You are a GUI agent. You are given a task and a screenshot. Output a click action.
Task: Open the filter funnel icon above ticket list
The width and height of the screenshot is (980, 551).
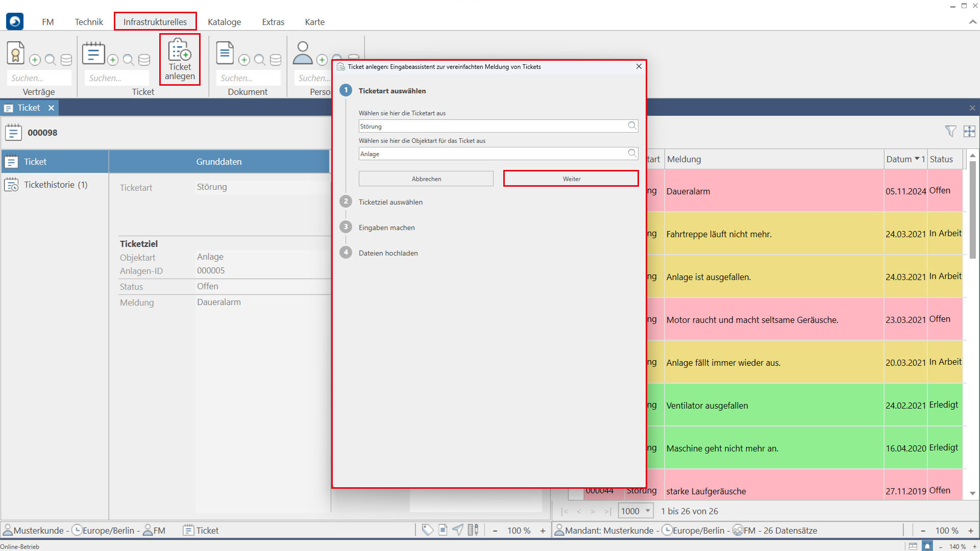tap(950, 132)
